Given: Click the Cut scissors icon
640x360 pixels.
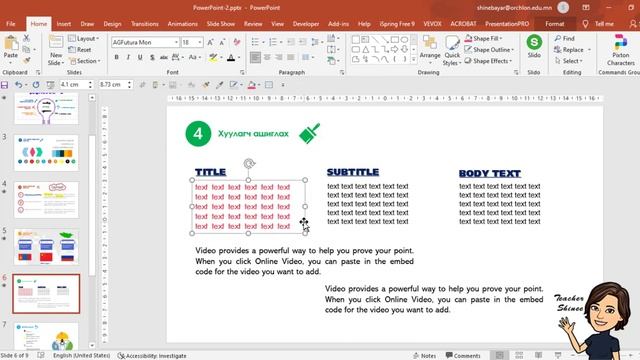Looking at the screenshot, I should [x=26, y=38].
